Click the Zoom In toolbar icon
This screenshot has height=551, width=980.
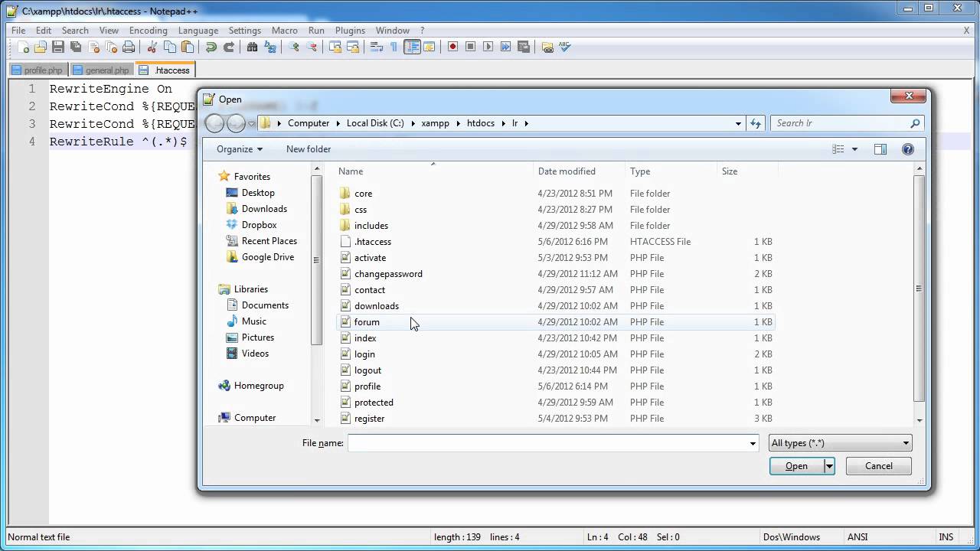(x=294, y=47)
